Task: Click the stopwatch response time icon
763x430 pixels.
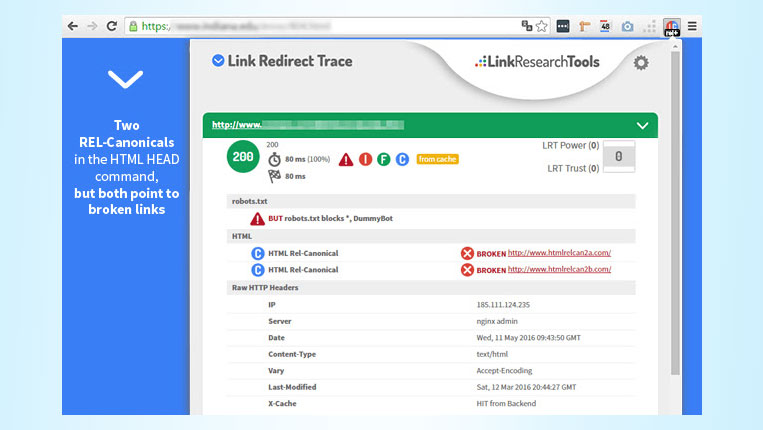Action: [x=274, y=159]
